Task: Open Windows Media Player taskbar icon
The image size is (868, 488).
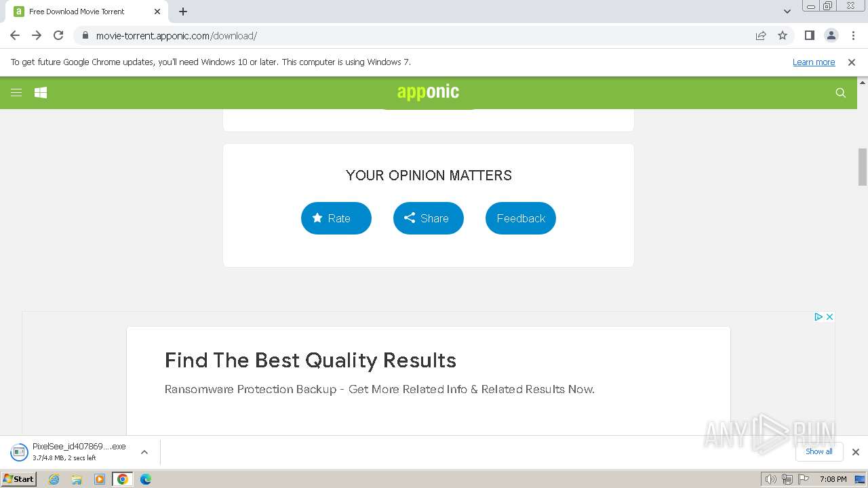Action: coord(100,479)
